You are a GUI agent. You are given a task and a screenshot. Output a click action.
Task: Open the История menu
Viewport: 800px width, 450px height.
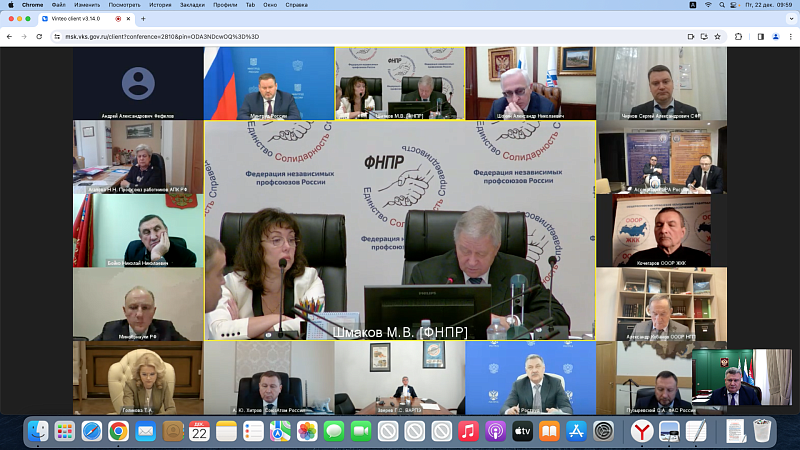[160, 5]
